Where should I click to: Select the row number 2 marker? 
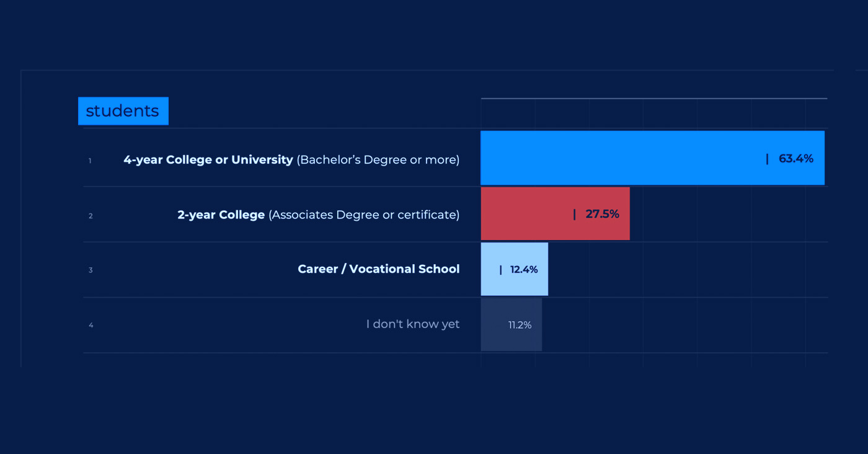pyautogui.click(x=91, y=216)
